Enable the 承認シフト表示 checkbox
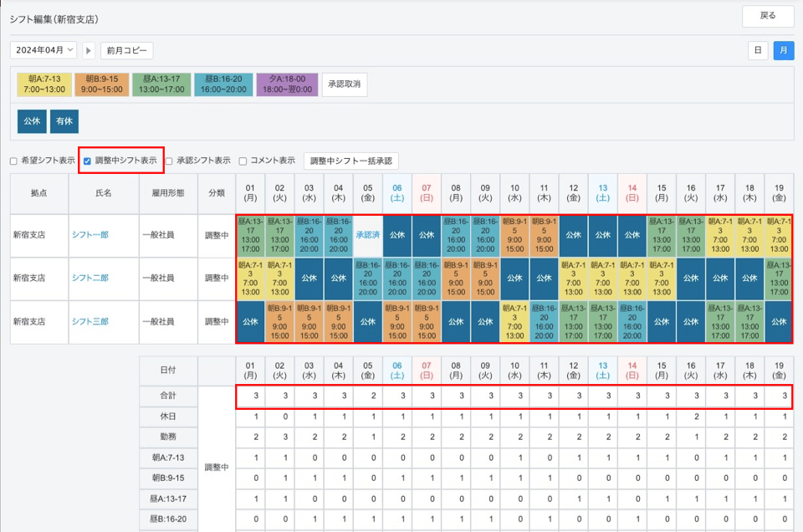The image size is (803, 532). (169, 161)
